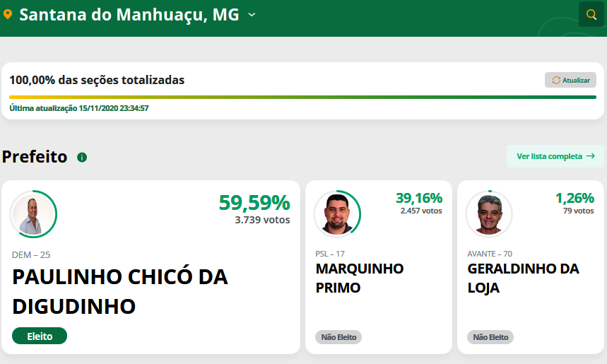Click the refresh icon in Atualizar

pyautogui.click(x=556, y=80)
